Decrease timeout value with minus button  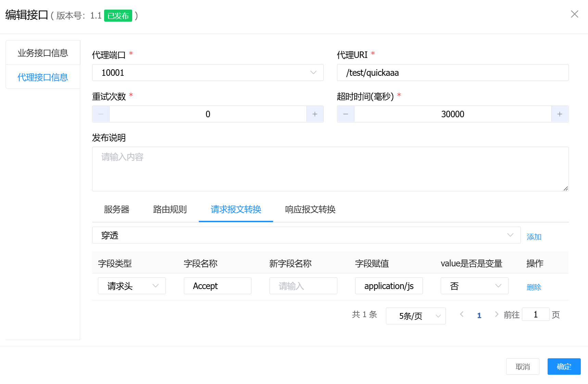point(346,114)
